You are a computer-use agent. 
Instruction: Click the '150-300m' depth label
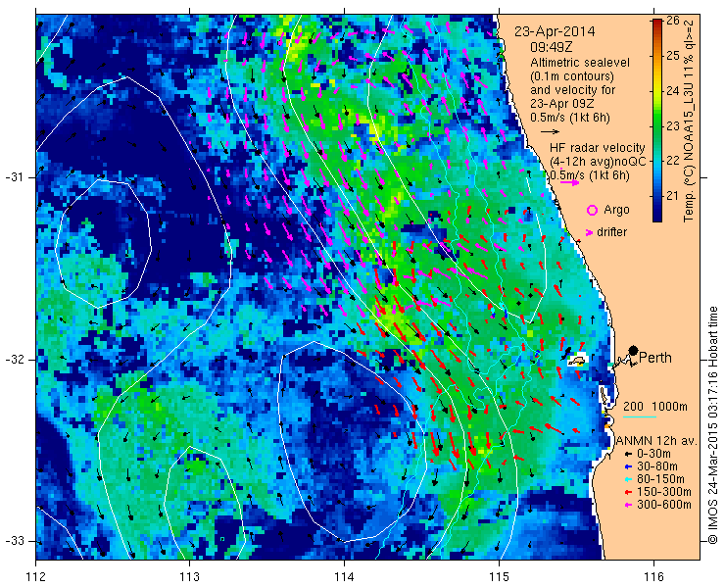(x=664, y=492)
